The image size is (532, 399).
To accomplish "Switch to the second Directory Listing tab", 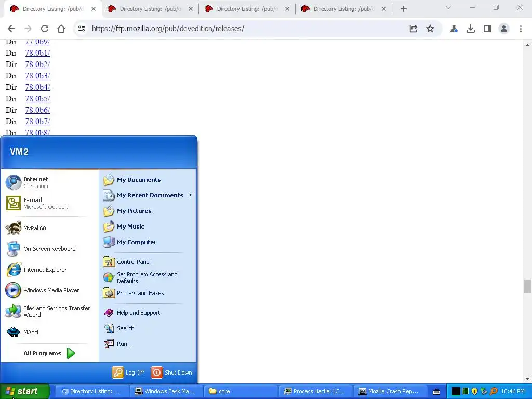I will (150, 9).
